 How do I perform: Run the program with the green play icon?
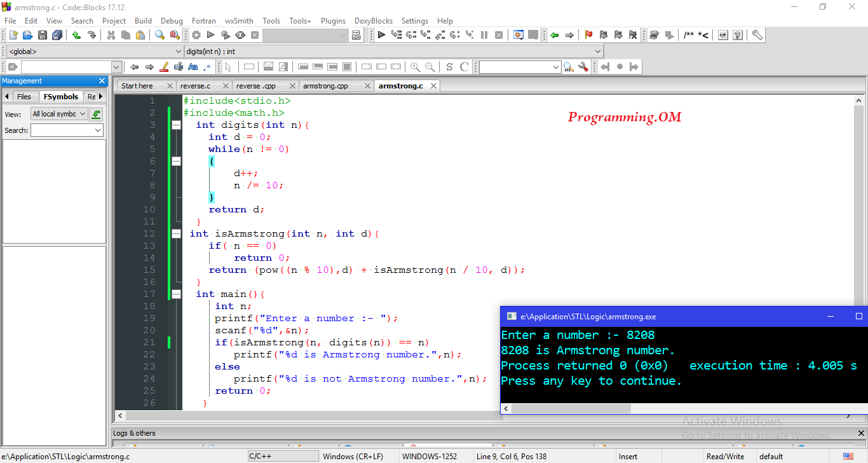tap(210, 35)
